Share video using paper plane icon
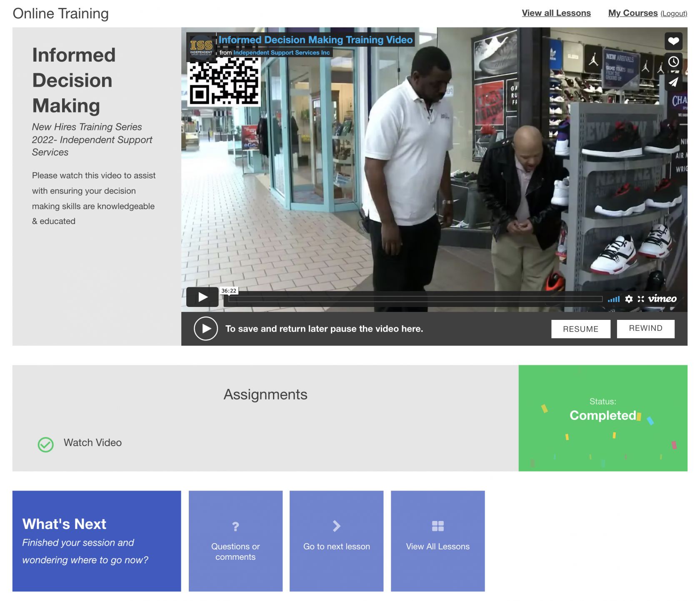This screenshot has height=601, width=700. [x=673, y=82]
